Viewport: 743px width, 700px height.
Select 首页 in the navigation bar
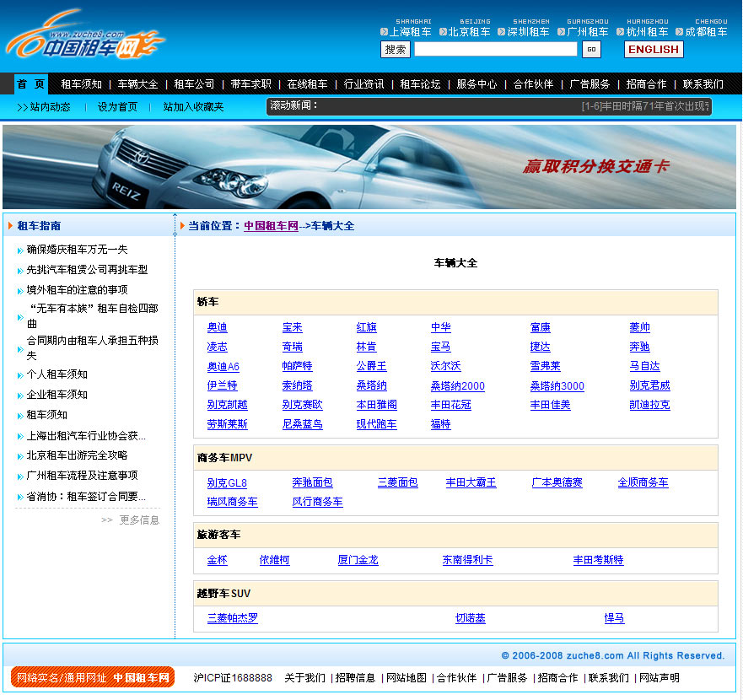31,84
